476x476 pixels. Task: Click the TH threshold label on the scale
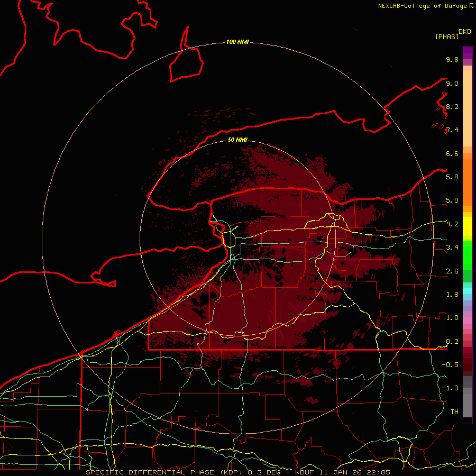(454, 411)
